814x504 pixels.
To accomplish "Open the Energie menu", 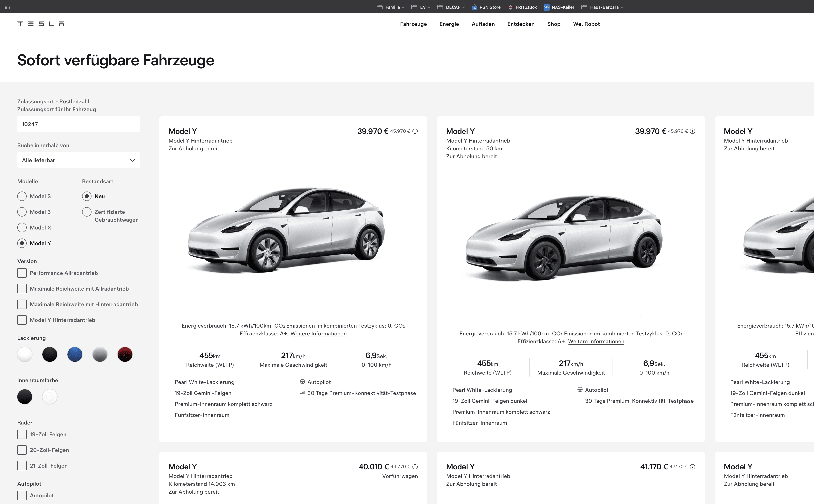I will [449, 24].
